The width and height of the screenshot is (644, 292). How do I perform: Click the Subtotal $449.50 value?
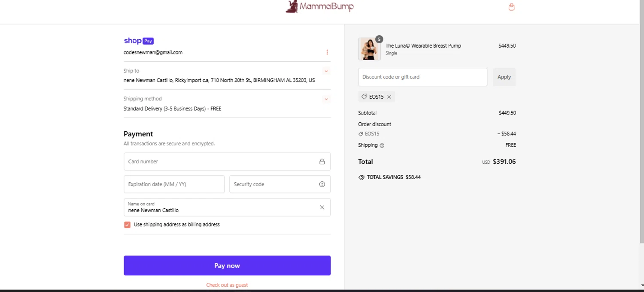click(x=507, y=113)
